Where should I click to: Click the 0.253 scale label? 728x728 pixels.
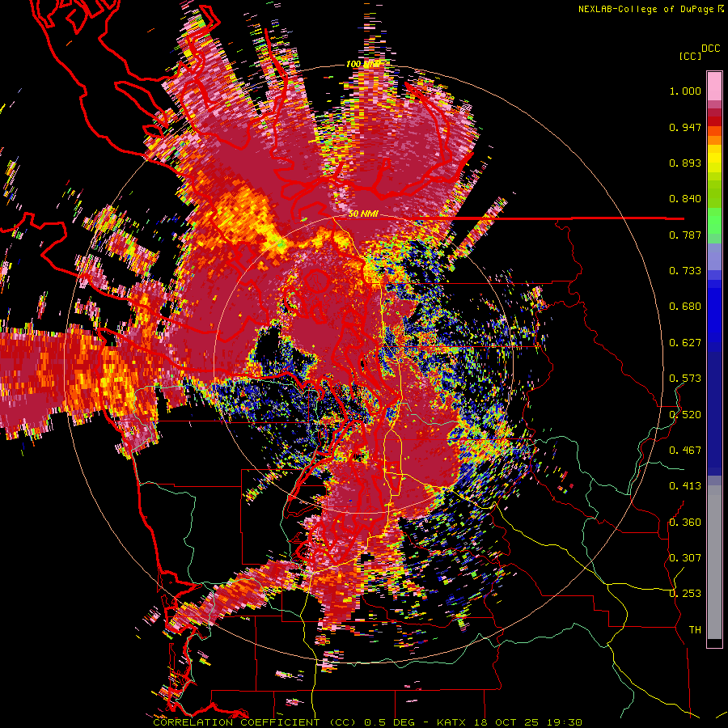(x=685, y=594)
